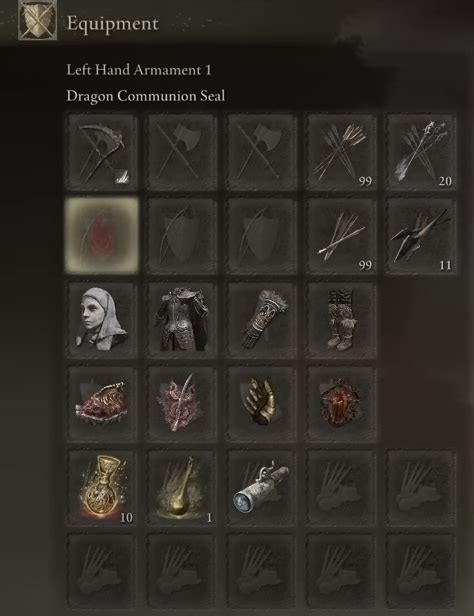Image resolution: width=474 pixels, height=616 pixels.
Task: Open the arrow slot with 99 fletched arrows
Action: point(341,152)
